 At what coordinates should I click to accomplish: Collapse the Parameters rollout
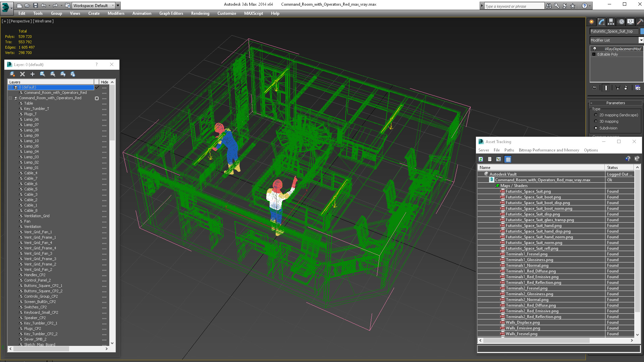tap(616, 103)
